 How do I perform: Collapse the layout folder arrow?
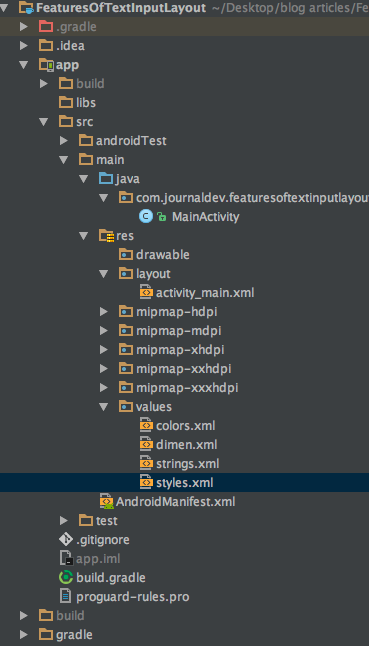coord(103,274)
